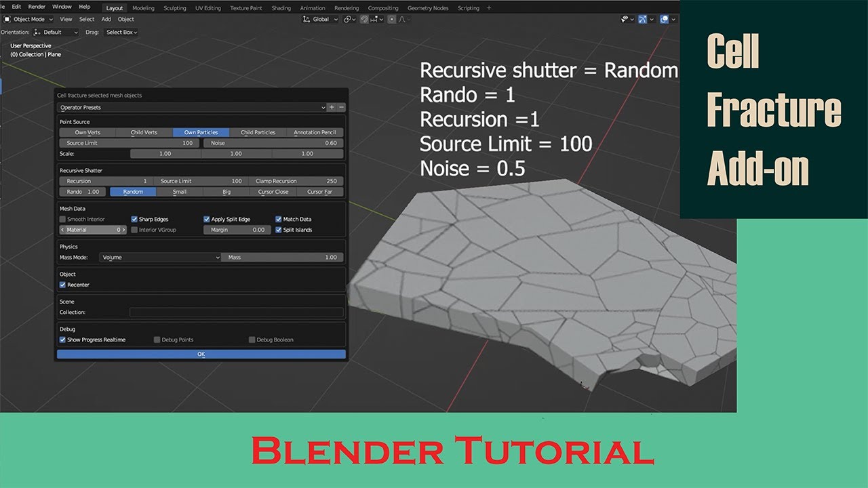Click Point Source's Source Limit slider
Screen dimensions: 868x488
coord(130,144)
